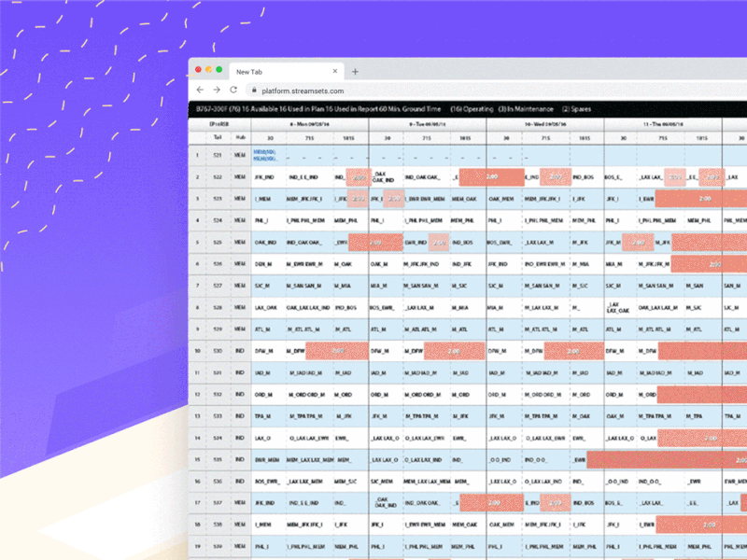Click the EP16RSB header cell
The height and width of the screenshot is (560, 747).
click(x=219, y=124)
